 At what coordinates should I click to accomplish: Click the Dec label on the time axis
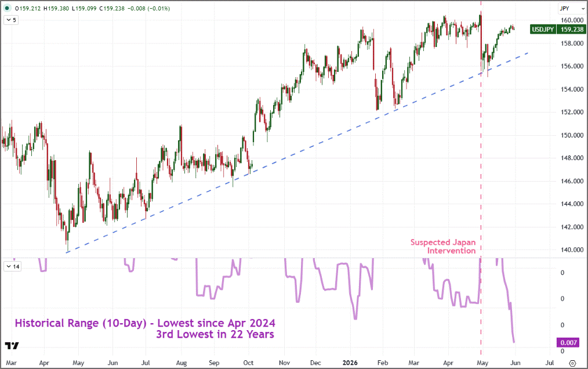(315, 363)
